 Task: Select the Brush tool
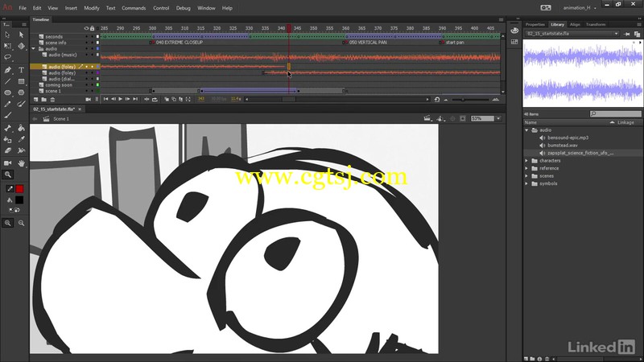click(7, 116)
